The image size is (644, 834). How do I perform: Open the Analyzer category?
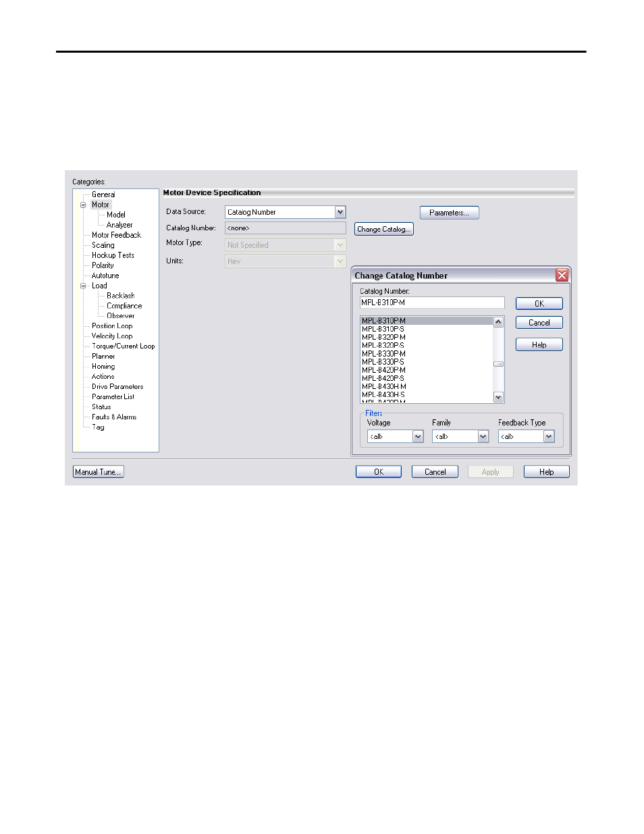pyautogui.click(x=119, y=225)
